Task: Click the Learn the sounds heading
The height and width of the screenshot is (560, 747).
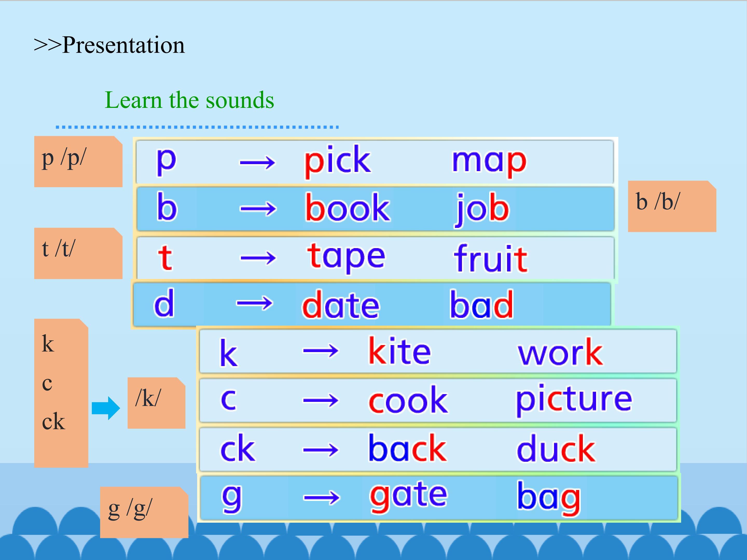Action: coord(189,100)
